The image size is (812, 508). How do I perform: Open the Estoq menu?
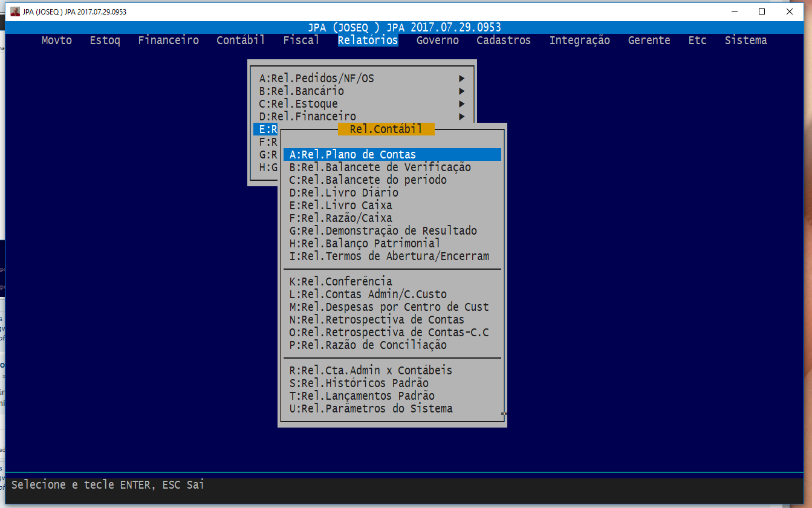point(105,41)
